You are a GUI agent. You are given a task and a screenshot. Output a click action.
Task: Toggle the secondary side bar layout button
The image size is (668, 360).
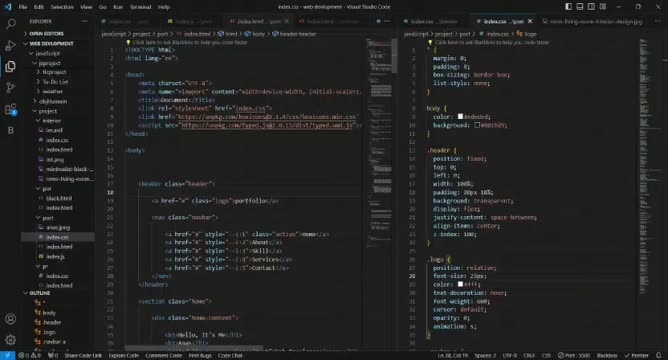[x=591, y=7]
